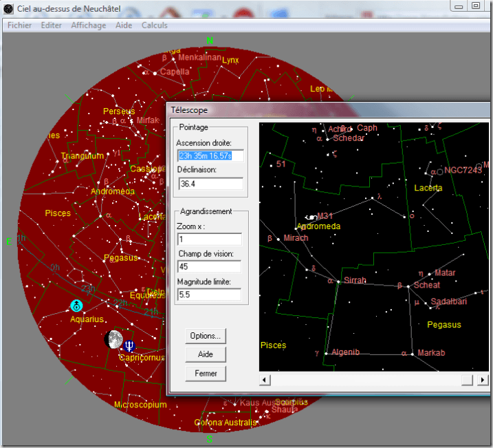Image resolution: width=493 pixels, height=448 pixels.
Task: Click the Aide button in the Télescope dialog
Action: tap(206, 354)
